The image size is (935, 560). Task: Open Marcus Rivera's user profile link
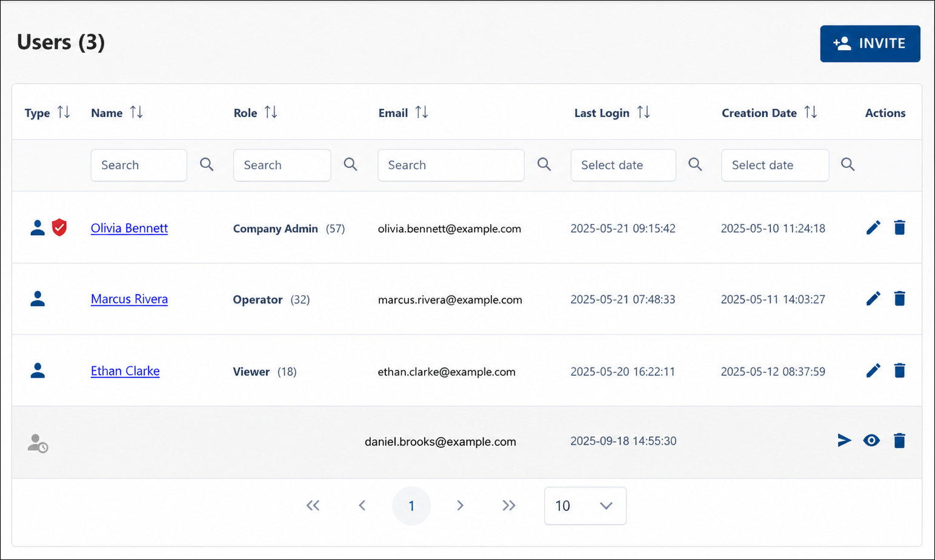click(129, 299)
